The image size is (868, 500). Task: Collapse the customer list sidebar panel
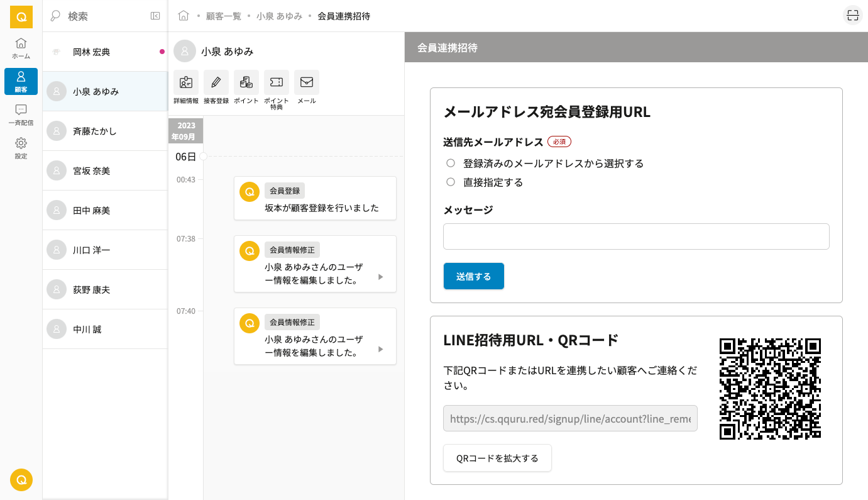[x=155, y=16]
